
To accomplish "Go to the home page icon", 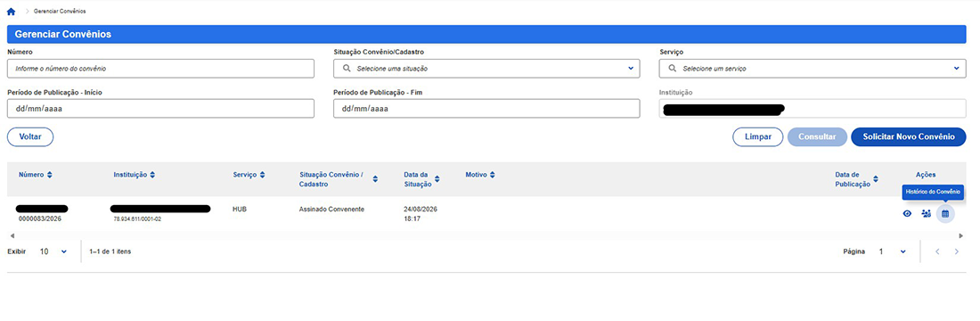I will click(11, 12).
